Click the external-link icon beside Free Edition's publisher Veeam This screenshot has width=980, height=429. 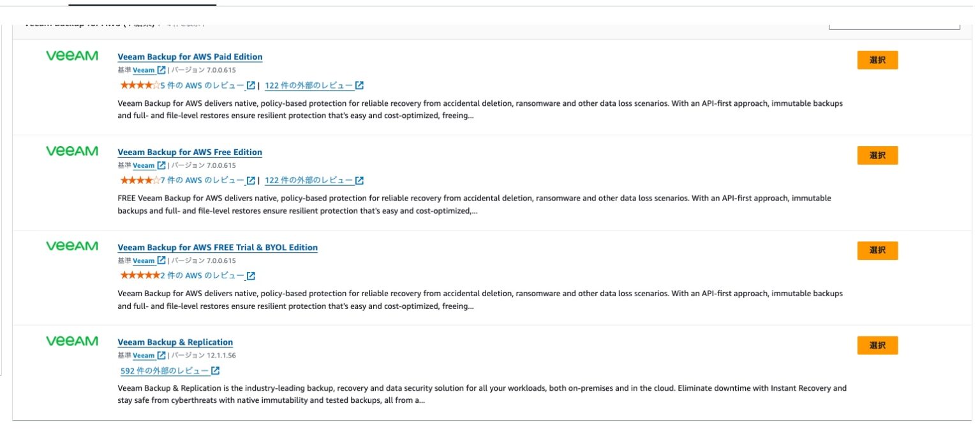click(161, 165)
